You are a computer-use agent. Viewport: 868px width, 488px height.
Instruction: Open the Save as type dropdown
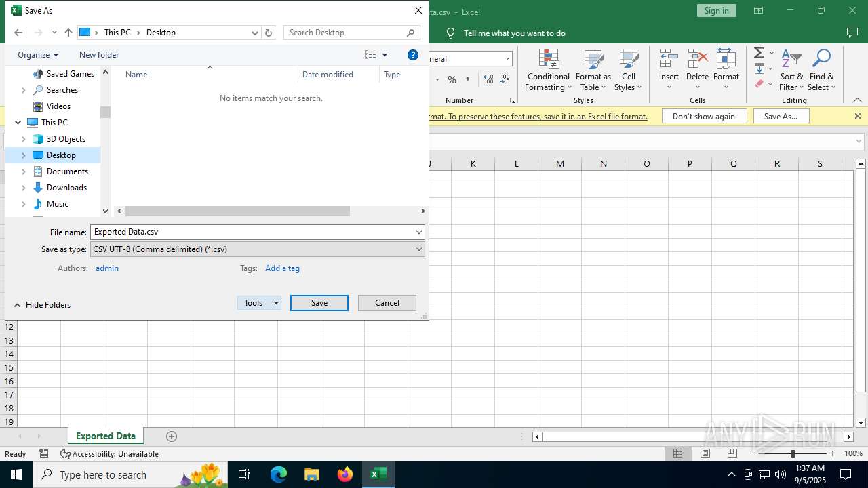[258, 249]
